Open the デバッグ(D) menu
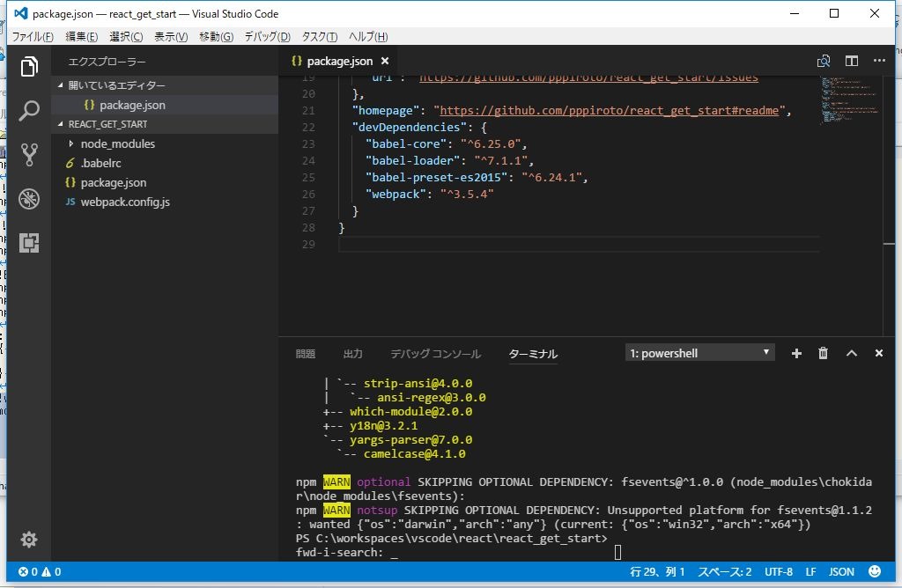Image resolution: width=902 pixels, height=588 pixels. tap(267, 36)
